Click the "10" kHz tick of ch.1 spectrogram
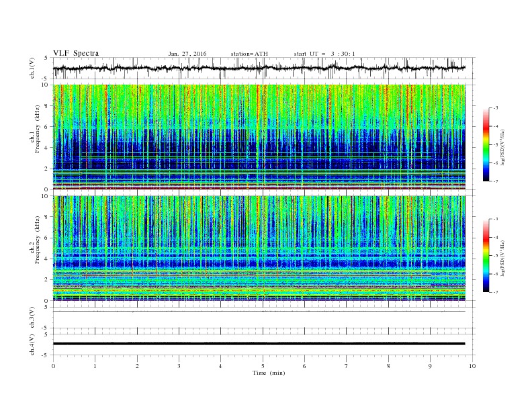Viewport: 532px width, 411px height. 46,85
